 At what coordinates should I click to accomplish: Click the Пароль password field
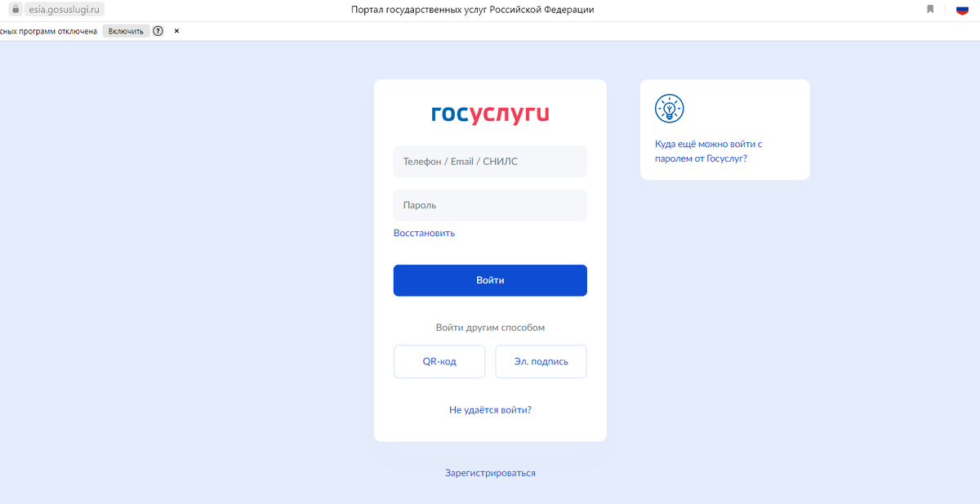pos(490,205)
